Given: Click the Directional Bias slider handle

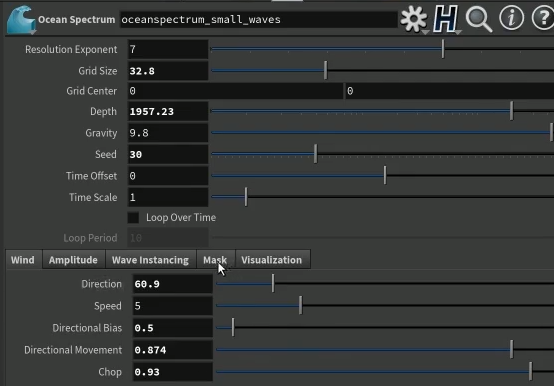Looking at the screenshot, I should (233, 327).
